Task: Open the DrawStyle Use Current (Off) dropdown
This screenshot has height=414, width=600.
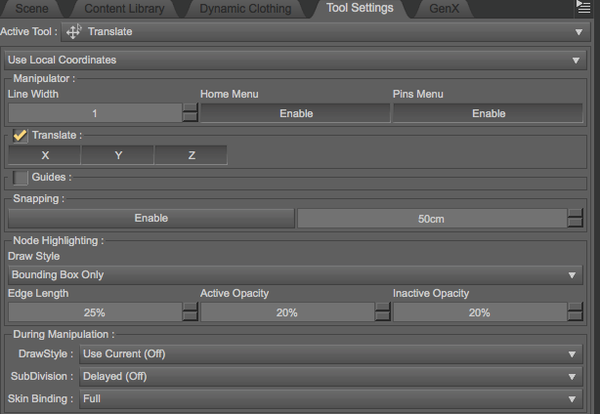Action: (x=331, y=354)
